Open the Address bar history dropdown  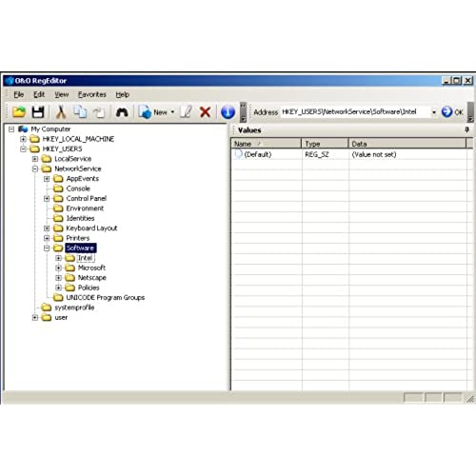pos(434,112)
